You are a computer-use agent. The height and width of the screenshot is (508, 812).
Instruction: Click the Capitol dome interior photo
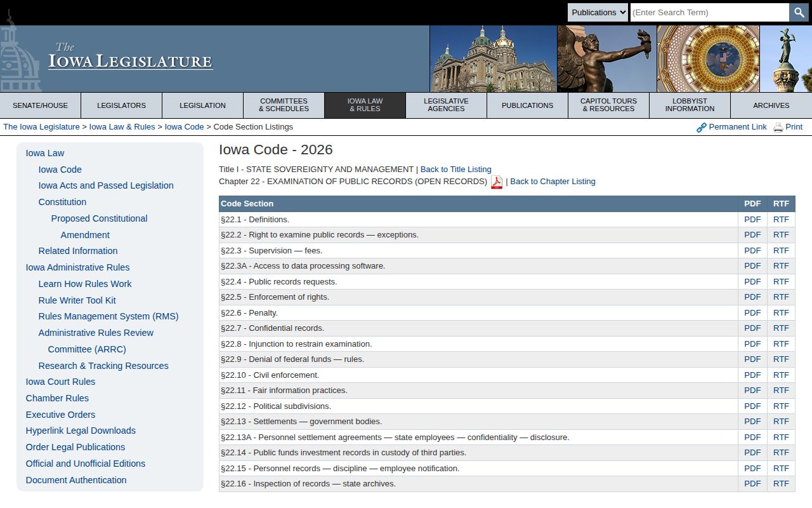(x=708, y=59)
